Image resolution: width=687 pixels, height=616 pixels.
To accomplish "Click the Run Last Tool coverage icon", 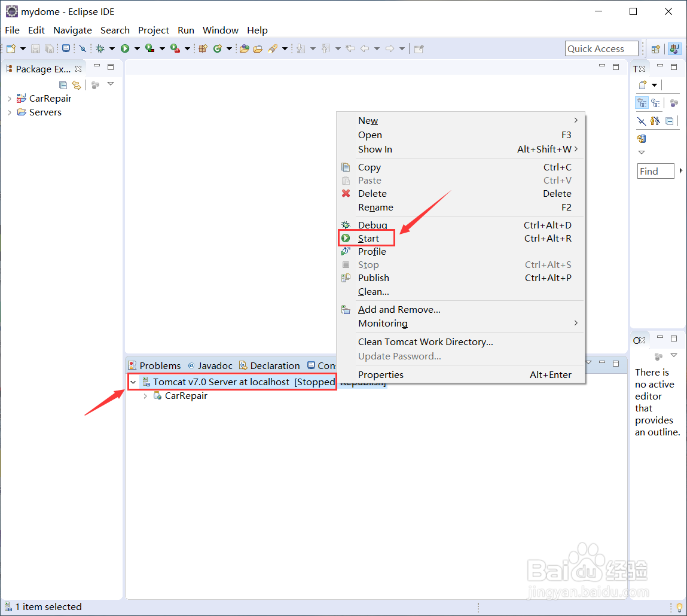I will pos(150,48).
